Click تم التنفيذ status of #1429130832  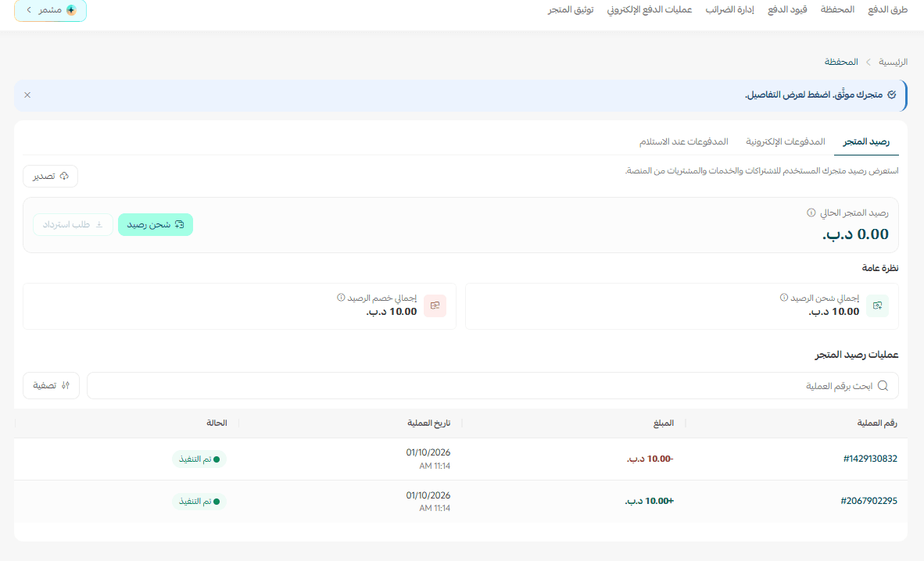coord(199,459)
